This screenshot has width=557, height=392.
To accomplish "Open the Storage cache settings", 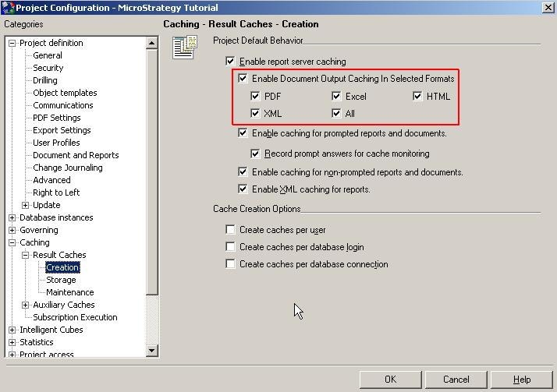I will click(x=61, y=280).
